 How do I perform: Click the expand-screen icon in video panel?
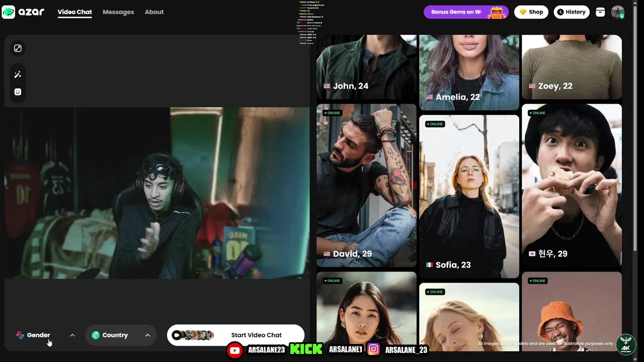coord(18,48)
